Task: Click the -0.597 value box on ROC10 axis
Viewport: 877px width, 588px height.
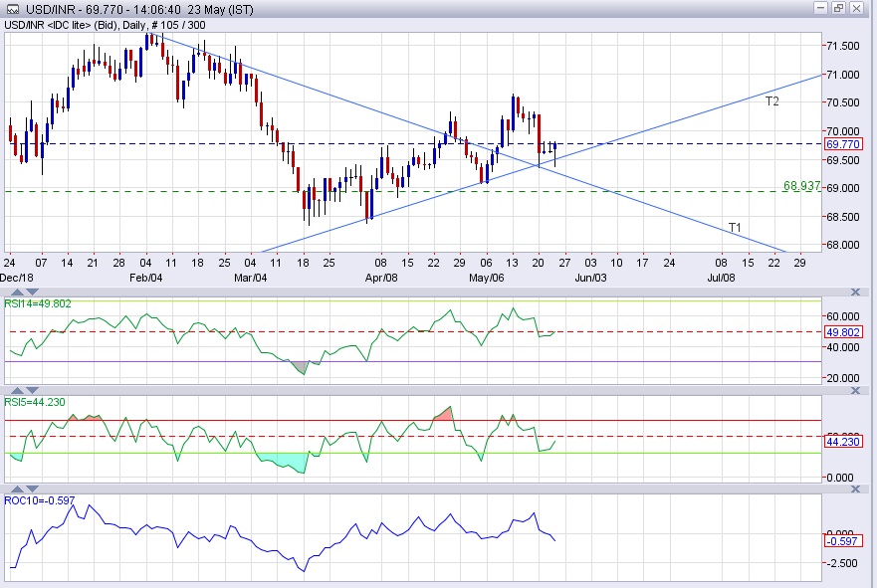Action: click(x=841, y=540)
